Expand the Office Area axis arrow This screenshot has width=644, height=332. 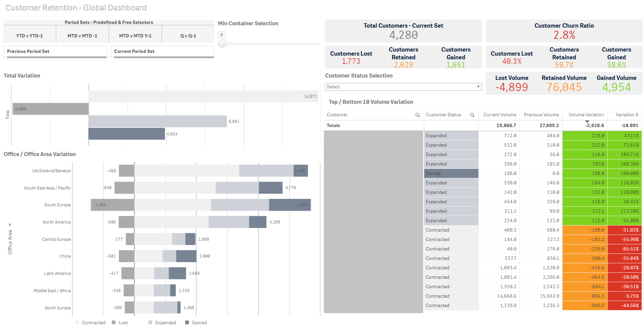point(10,224)
